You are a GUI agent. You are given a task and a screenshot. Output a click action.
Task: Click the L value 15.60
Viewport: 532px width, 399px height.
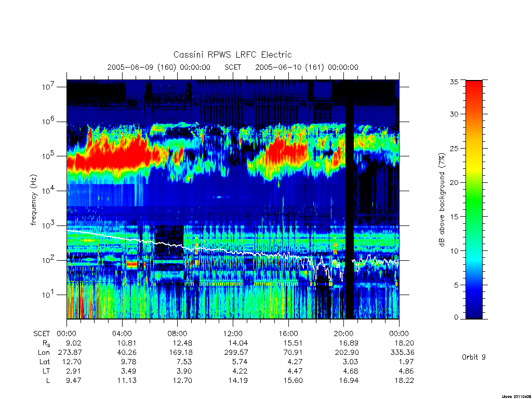pos(293,380)
